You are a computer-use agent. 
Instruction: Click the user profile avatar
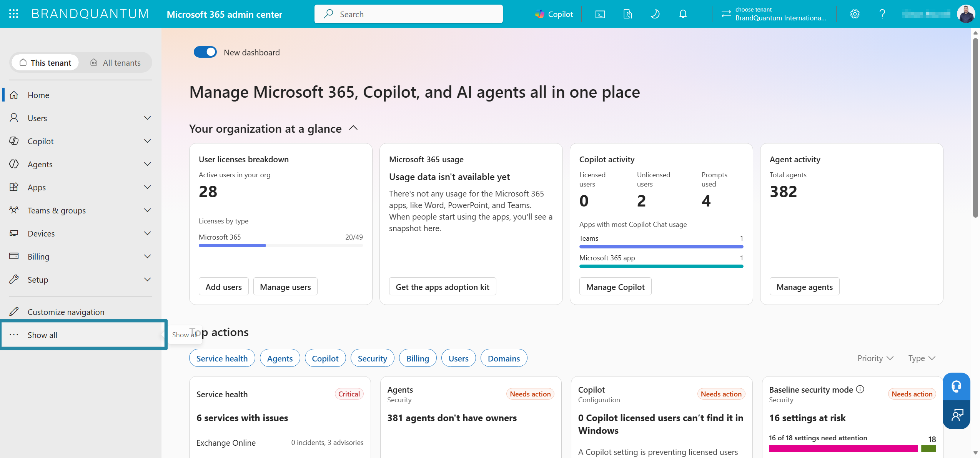966,14
